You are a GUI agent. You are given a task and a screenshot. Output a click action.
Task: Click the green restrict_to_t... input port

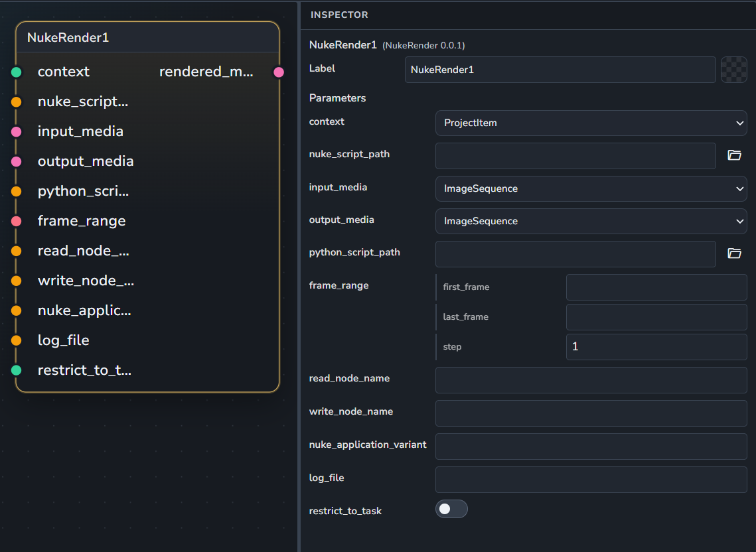tap(17, 371)
